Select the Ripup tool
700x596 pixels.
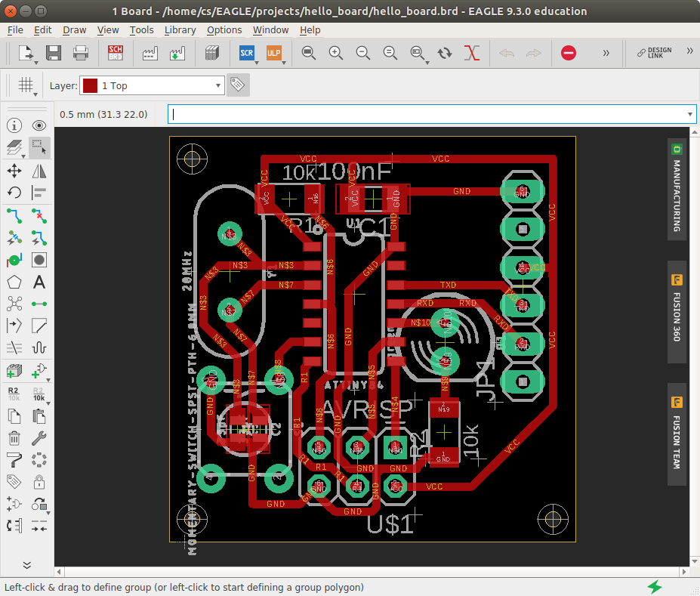point(39,216)
